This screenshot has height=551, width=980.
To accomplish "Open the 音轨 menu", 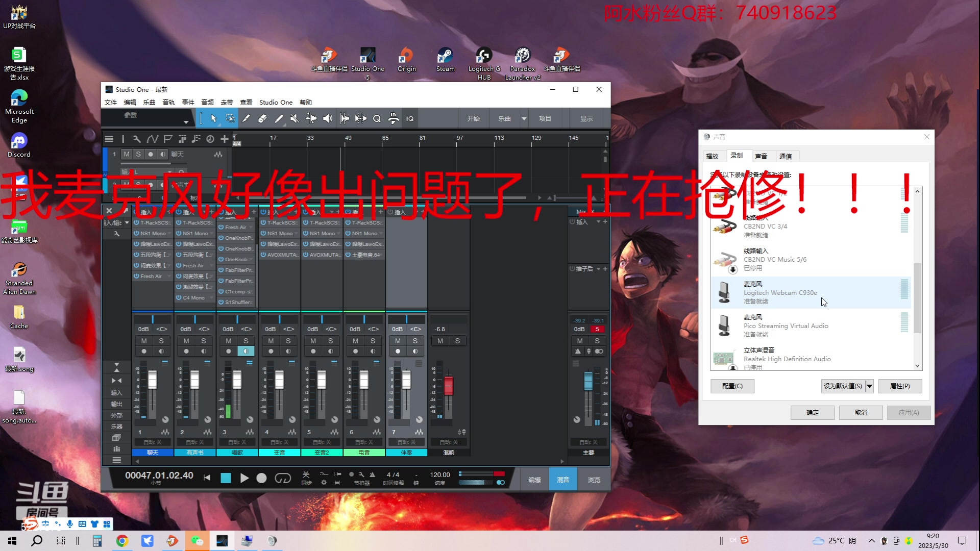I will point(168,102).
